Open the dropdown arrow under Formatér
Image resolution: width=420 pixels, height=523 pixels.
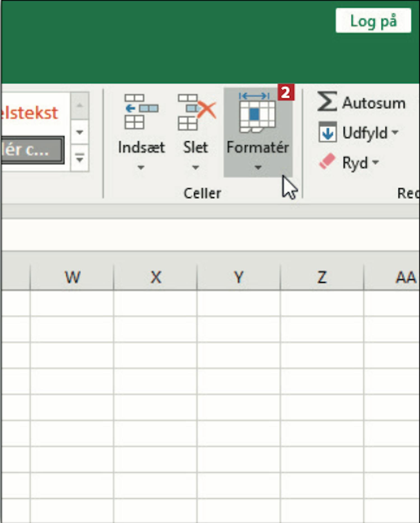[258, 168]
